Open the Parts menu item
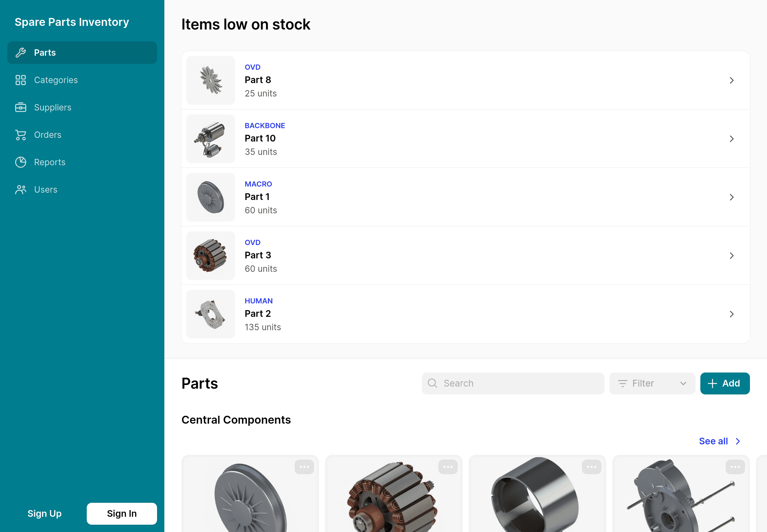767x532 pixels. click(x=82, y=53)
